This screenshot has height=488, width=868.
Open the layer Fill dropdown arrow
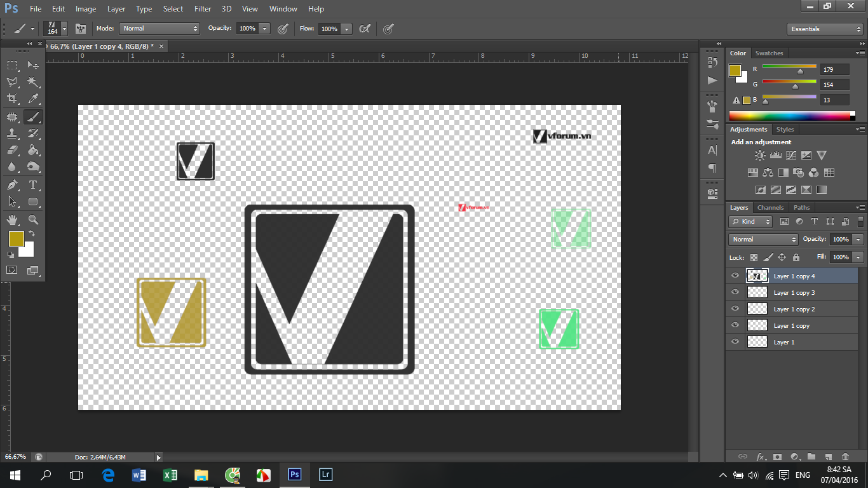click(x=858, y=257)
